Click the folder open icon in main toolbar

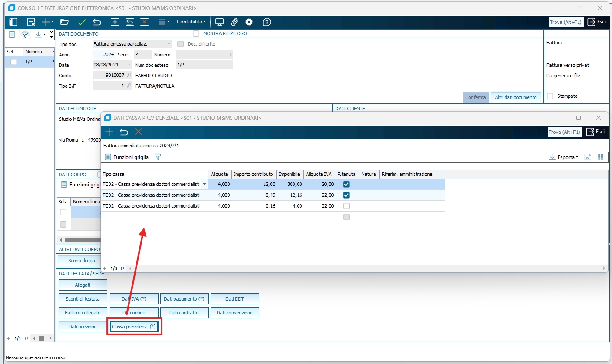(64, 22)
